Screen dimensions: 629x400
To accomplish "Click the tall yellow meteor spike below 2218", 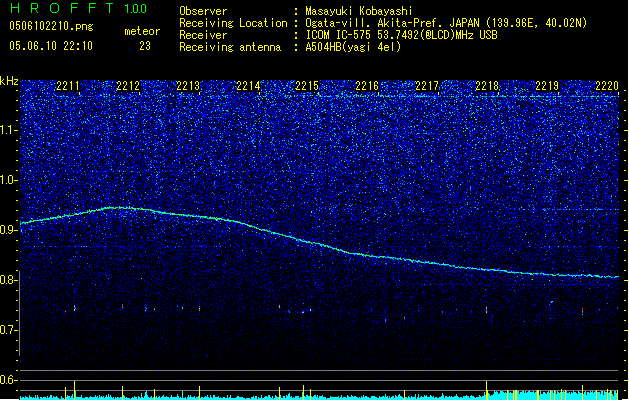I will 487,389.
